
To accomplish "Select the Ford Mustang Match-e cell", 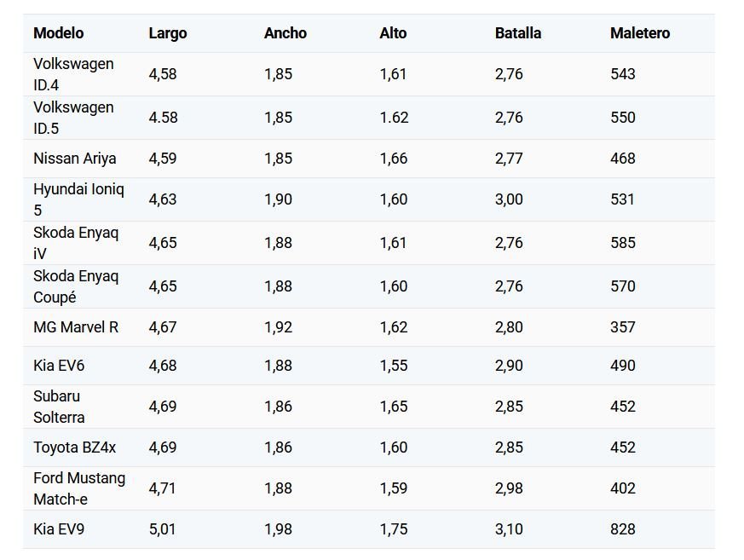I will pyautogui.click(x=79, y=488).
